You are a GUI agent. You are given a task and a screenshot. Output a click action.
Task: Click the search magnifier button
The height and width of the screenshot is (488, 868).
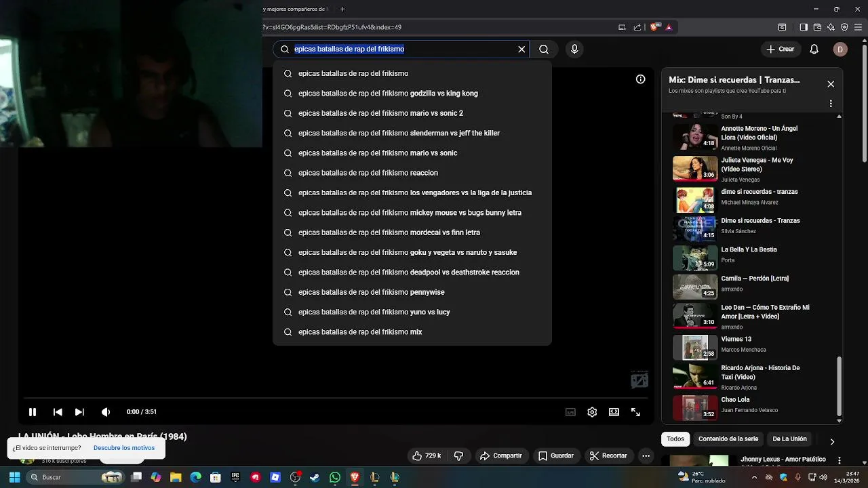point(544,49)
